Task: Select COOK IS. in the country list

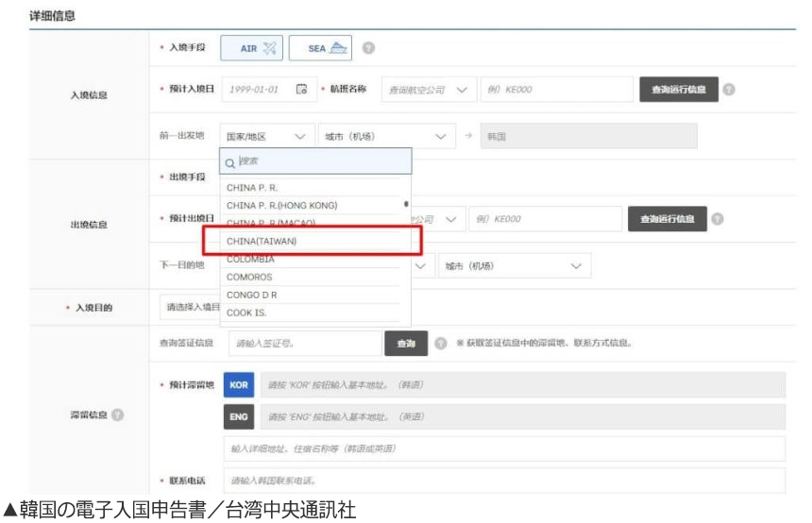Action: (x=246, y=312)
